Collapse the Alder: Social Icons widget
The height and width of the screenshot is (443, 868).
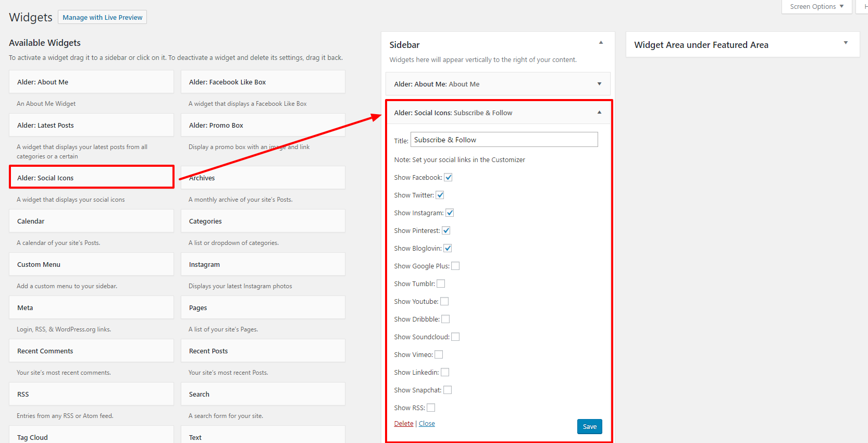[x=599, y=113]
